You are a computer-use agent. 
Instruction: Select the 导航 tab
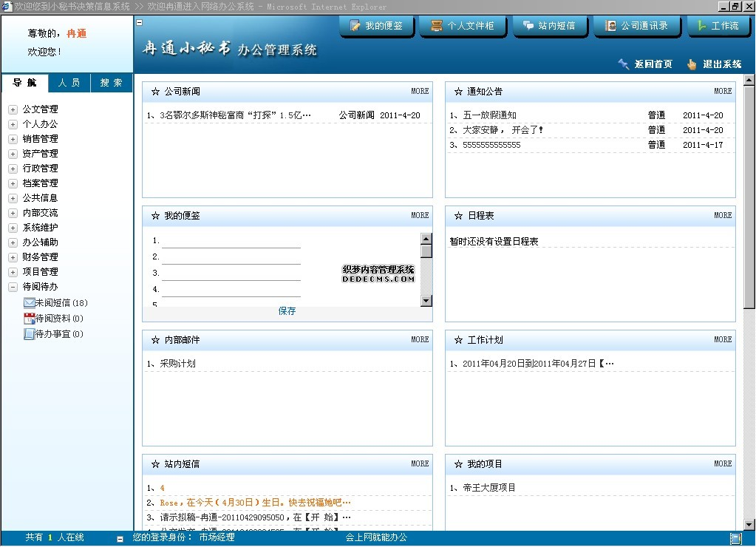pyautogui.click(x=26, y=83)
